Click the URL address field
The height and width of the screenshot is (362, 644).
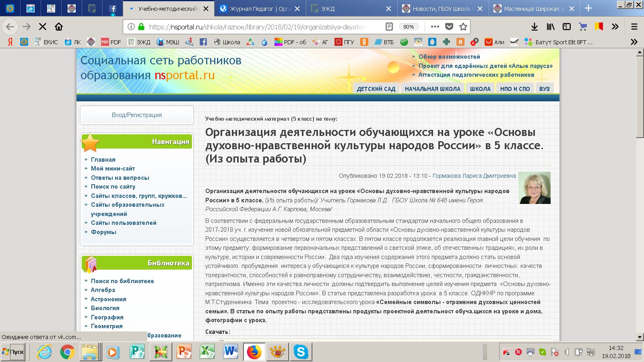tap(258, 27)
